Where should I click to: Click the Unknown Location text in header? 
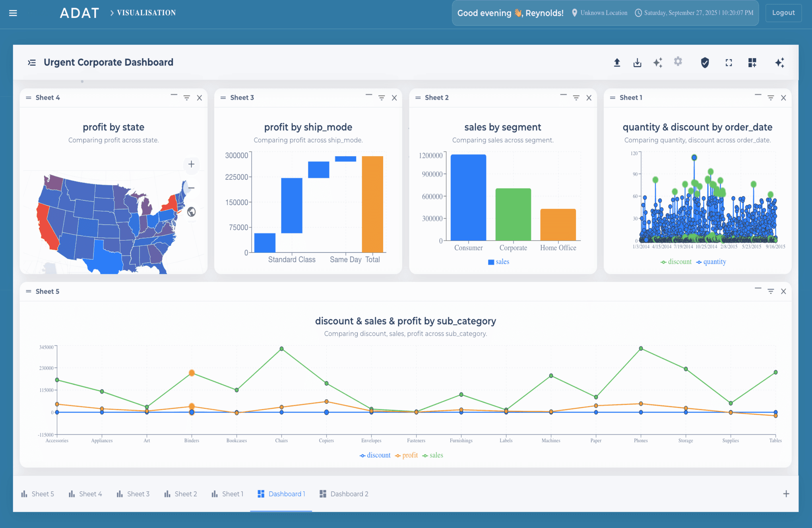pos(604,13)
